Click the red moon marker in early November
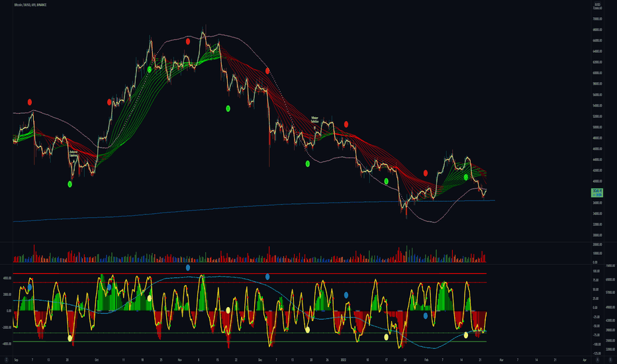617x364 pixels. coord(188,41)
